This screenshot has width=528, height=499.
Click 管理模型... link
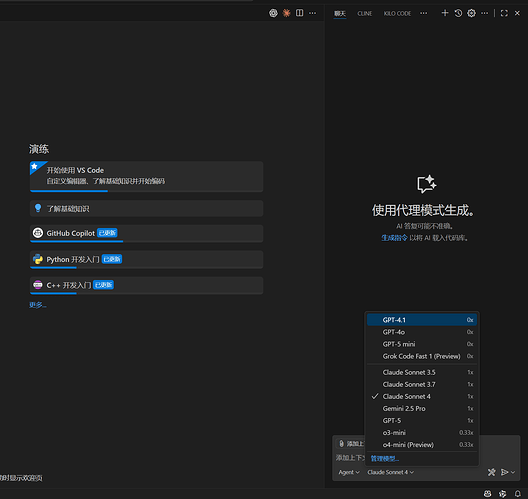tap(385, 459)
